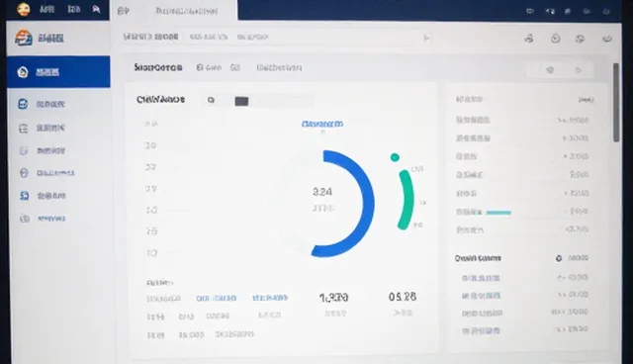This screenshot has width=633, height=364.
Task: Open the blue link text above the donut chart
Action: point(322,124)
